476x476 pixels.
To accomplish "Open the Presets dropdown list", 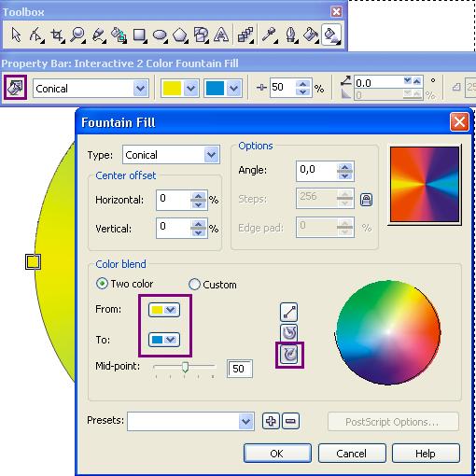I will (245, 422).
